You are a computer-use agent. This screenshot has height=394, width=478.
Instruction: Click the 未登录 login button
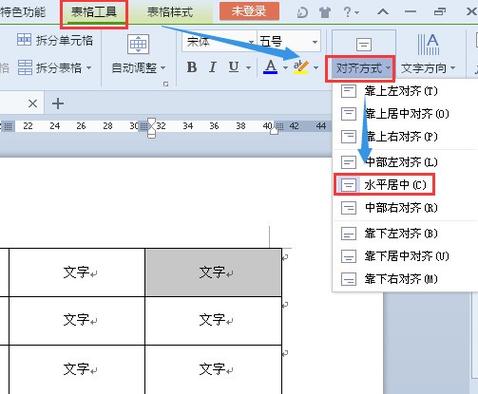[x=249, y=11]
